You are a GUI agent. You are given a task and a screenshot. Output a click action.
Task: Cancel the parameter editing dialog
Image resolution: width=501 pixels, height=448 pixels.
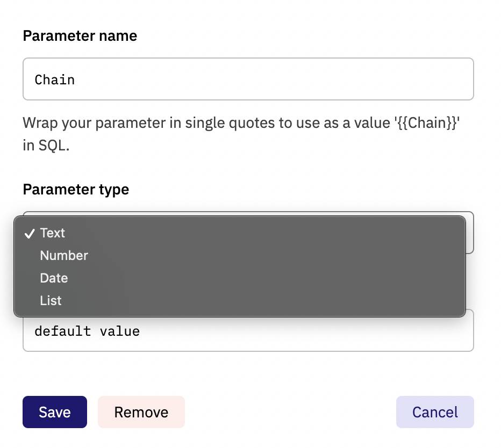[435, 412]
